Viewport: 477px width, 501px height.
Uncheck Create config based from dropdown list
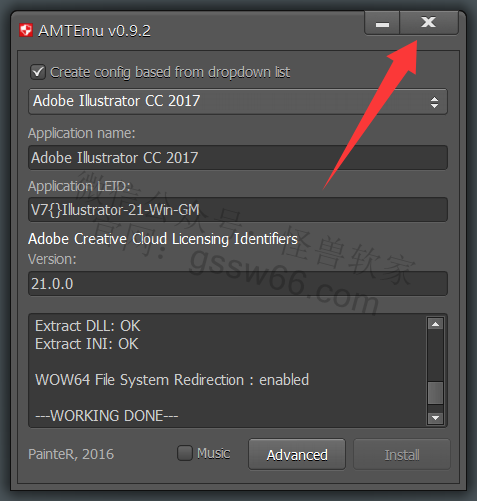click(38, 72)
